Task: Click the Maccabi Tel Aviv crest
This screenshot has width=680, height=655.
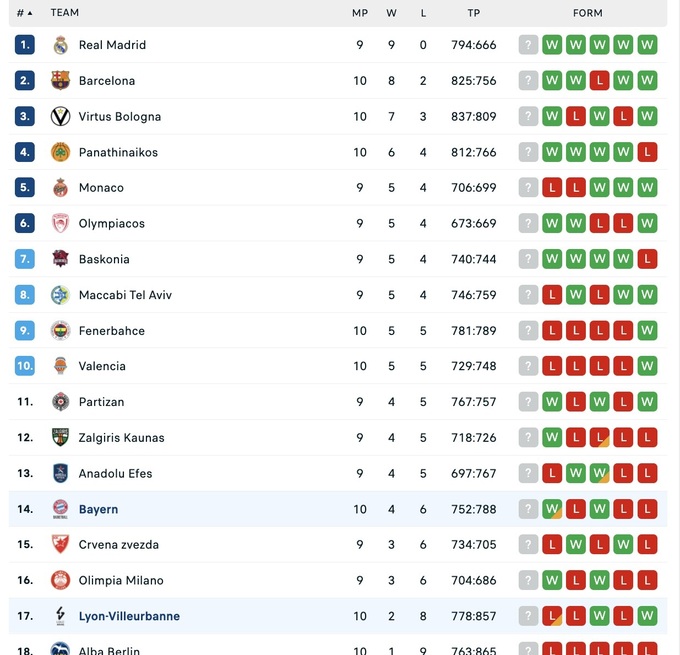Action: pyautogui.click(x=60, y=295)
